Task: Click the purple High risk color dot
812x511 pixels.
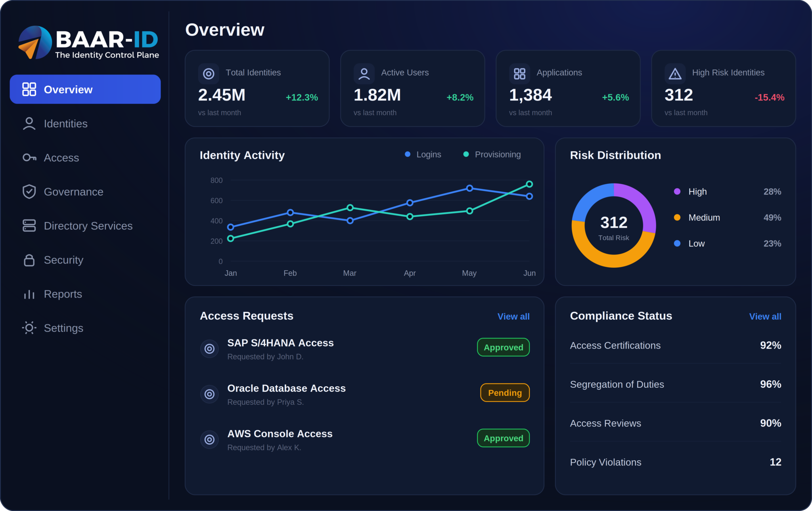Action: (677, 192)
